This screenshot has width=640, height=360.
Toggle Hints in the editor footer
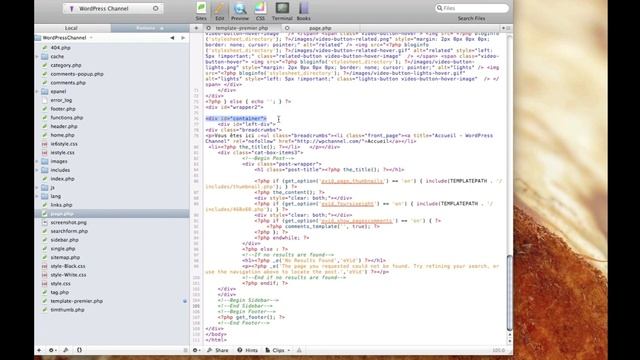tap(248, 350)
